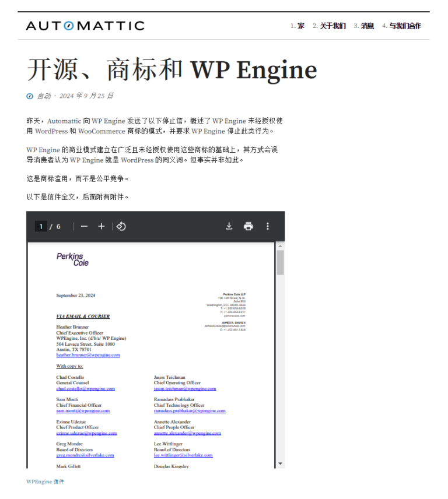Print the PDF document
The width and height of the screenshot is (448, 499).
pos(249,226)
